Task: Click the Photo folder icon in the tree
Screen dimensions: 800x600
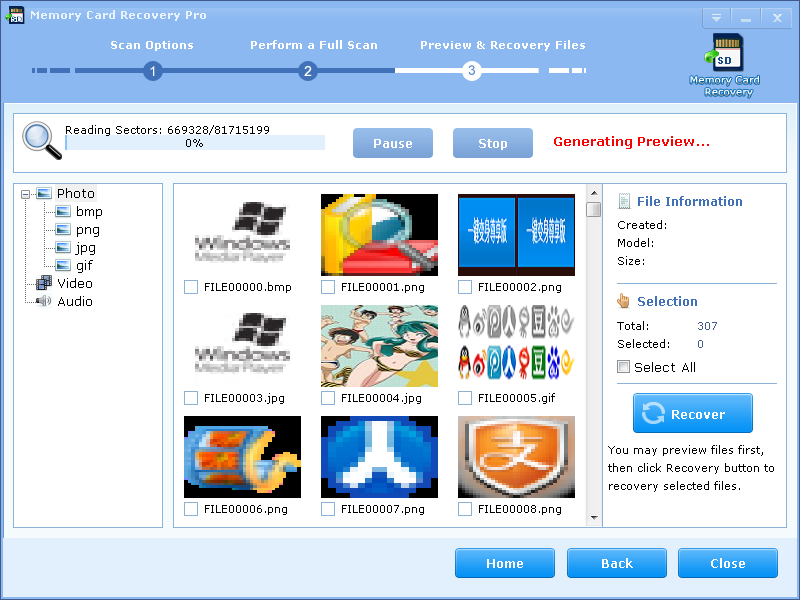Action: (44, 193)
